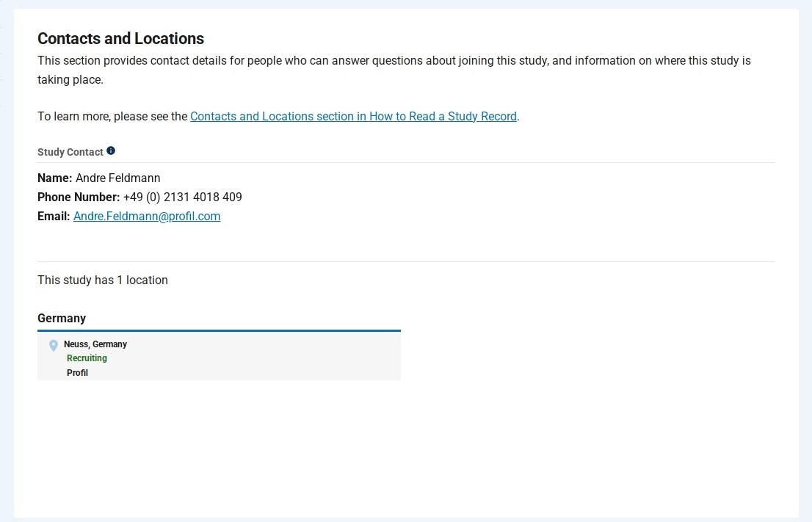Click the green Recruiting status text
Image resolution: width=812 pixels, height=522 pixels.
pyautogui.click(x=87, y=358)
